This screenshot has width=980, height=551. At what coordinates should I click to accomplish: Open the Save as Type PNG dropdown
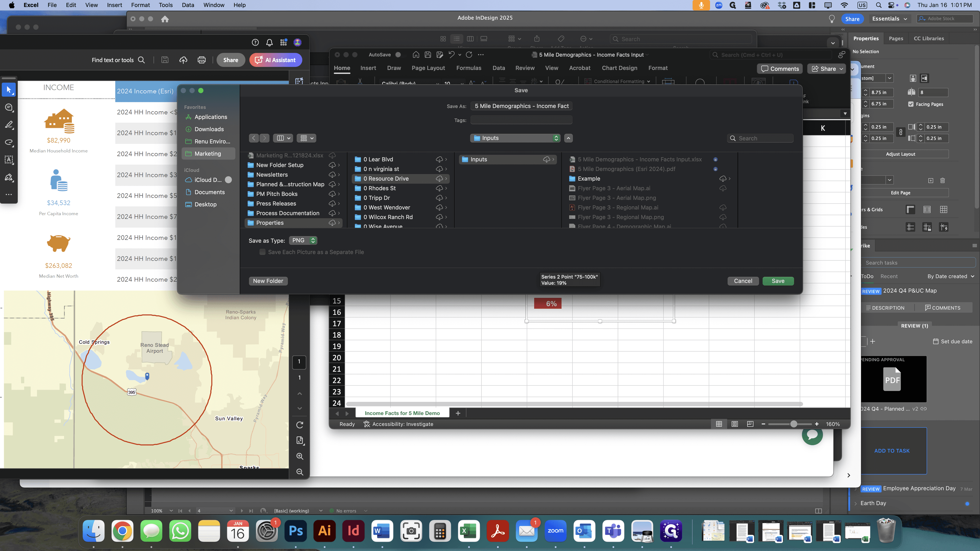303,240
